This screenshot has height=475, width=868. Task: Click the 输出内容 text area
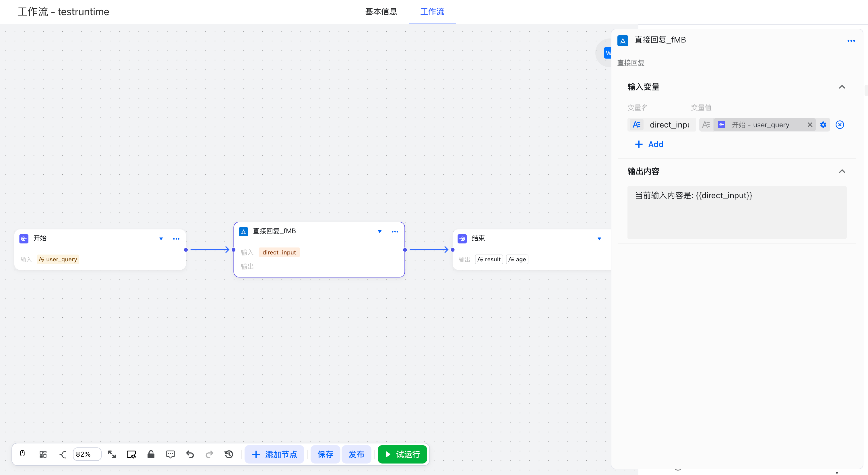[x=737, y=213]
